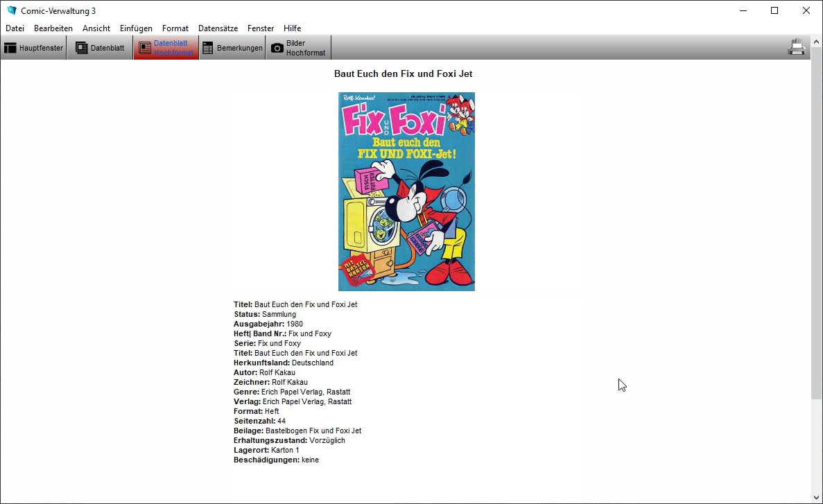Open the Hilfe menu

tap(292, 28)
